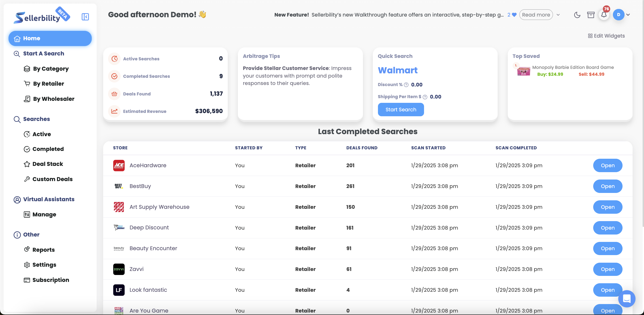Click Art Supply Warehouse logo
Image resolution: width=644 pixels, height=315 pixels.
click(x=119, y=207)
